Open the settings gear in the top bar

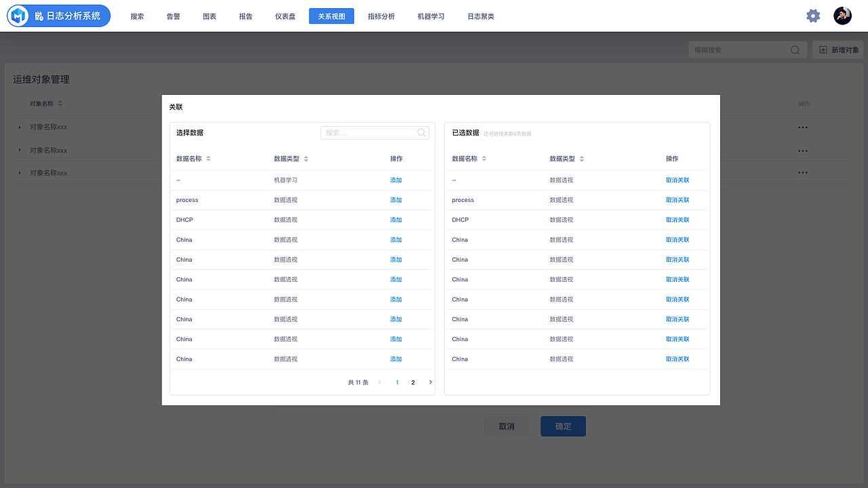pyautogui.click(x=813, y=16)
